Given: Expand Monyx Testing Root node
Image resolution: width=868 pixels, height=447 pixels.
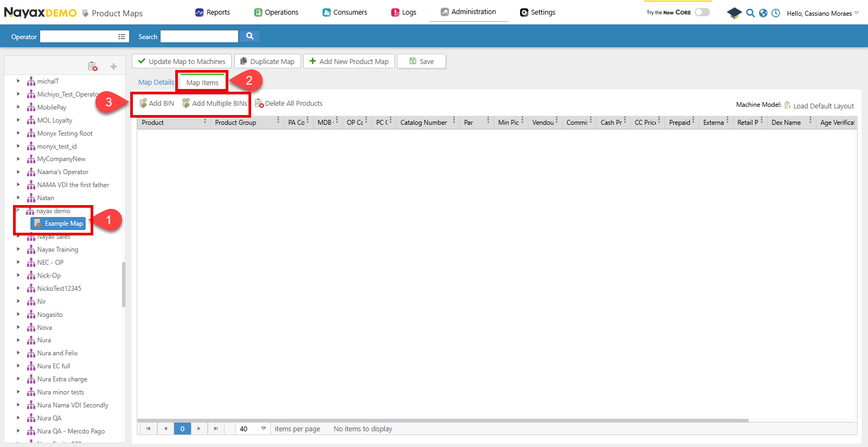Looking at the screenshot, I should click(18, 133).
